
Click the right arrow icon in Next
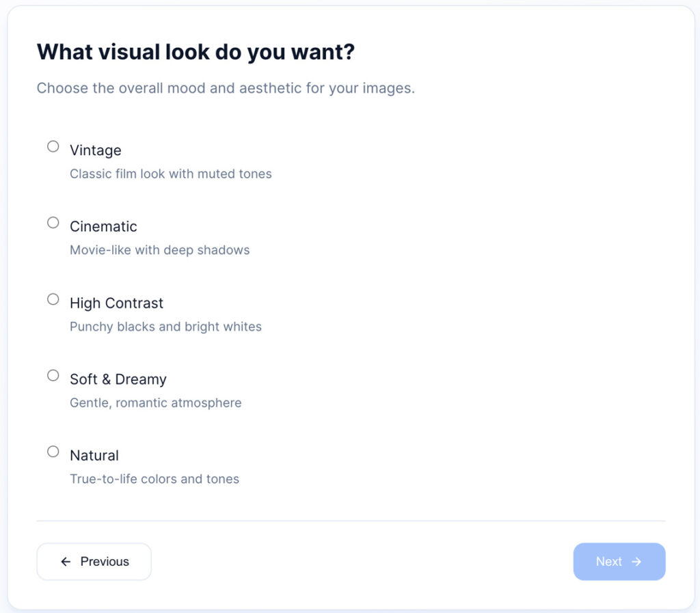pyautogui.click(x=636, y=562)
